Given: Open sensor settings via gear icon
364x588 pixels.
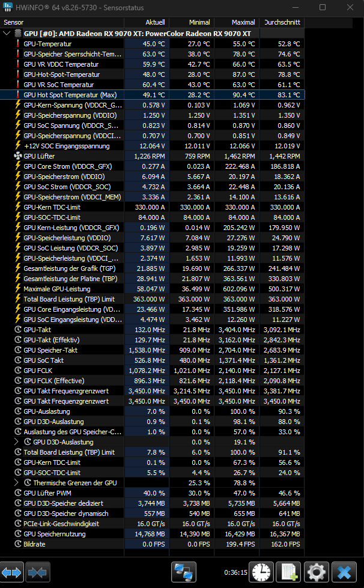Looking at the screenshot, I should [x=317, y=572].
